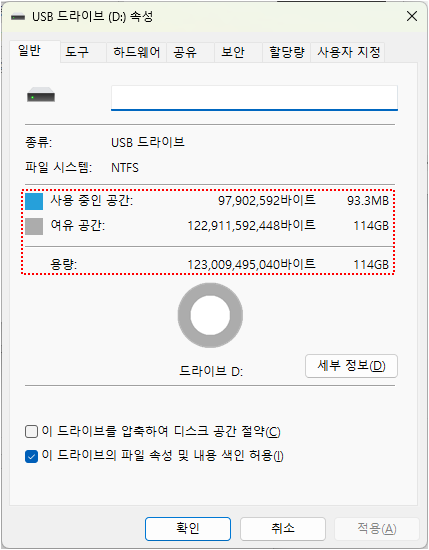This screenshot has width=429, height=550.
Task: Close the USB 드라이브 속성 dialog
Action: pyautogui.click(x=412, y=16)
